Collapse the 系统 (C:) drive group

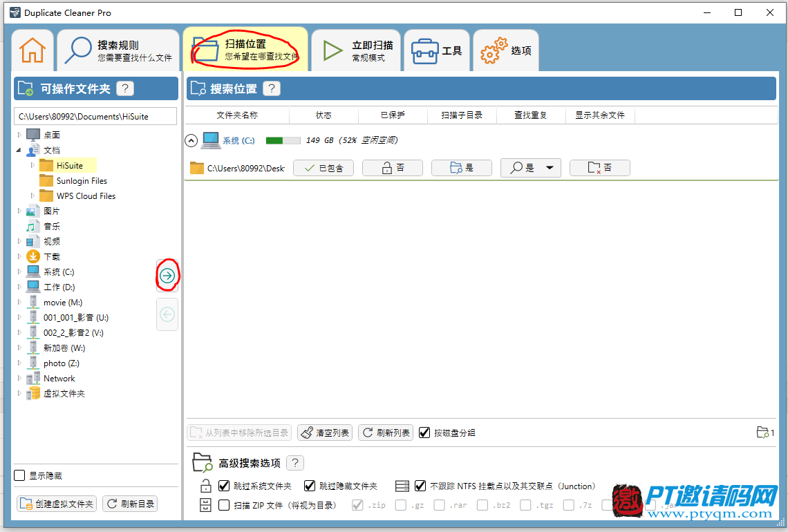(x=191, y=141)
